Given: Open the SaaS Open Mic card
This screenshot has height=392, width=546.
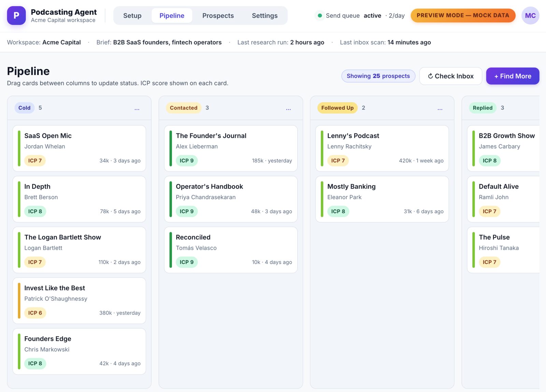Looking at the screenshot, I should (x=79, y=148).
